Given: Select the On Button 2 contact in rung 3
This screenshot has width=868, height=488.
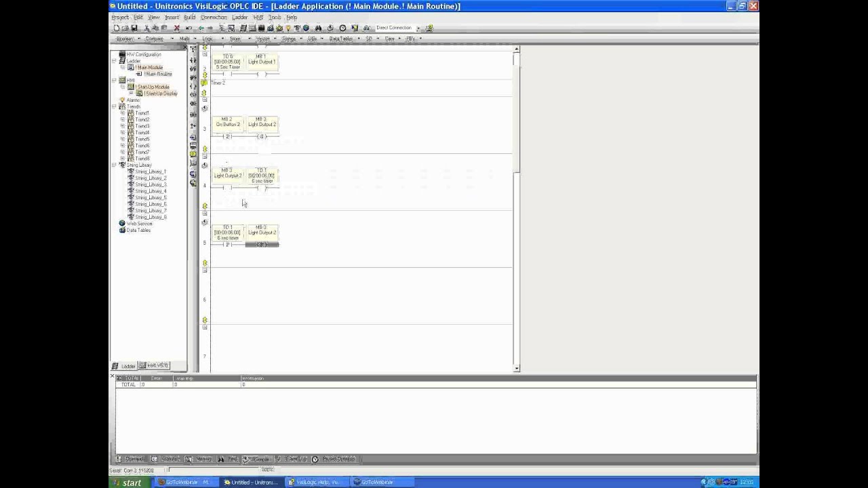Looking at the screenshot, I should (228, 136).
